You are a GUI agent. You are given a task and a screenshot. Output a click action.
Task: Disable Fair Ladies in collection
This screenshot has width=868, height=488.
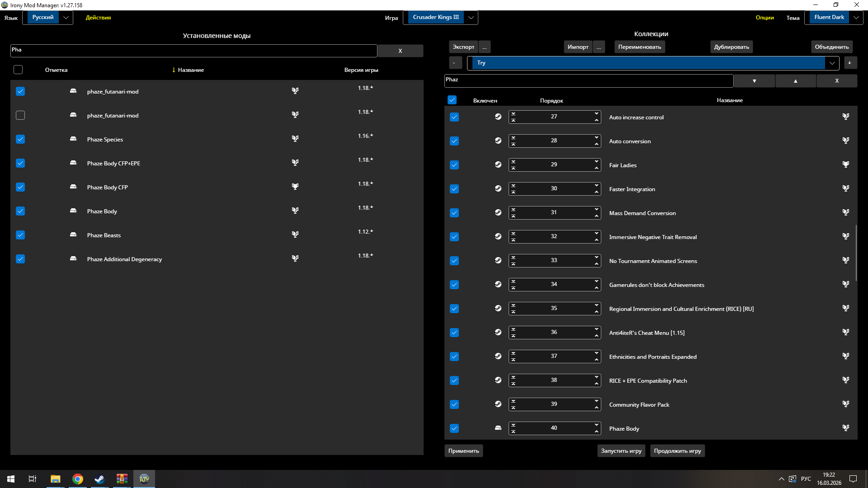[x=454, y=165]
